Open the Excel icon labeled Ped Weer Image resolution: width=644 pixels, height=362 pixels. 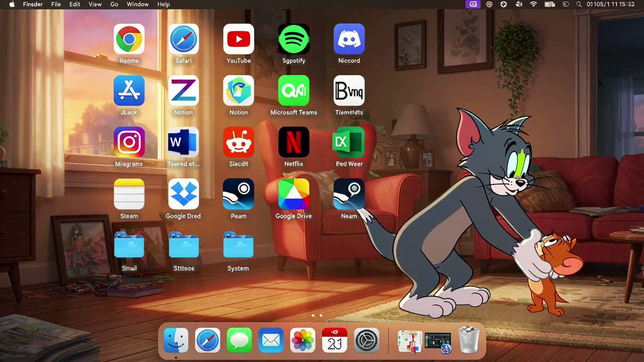(x=349, y=142)
